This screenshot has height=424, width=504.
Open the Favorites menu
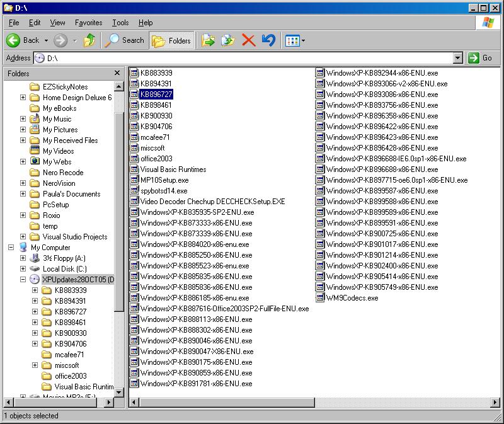tap(88, 23)
